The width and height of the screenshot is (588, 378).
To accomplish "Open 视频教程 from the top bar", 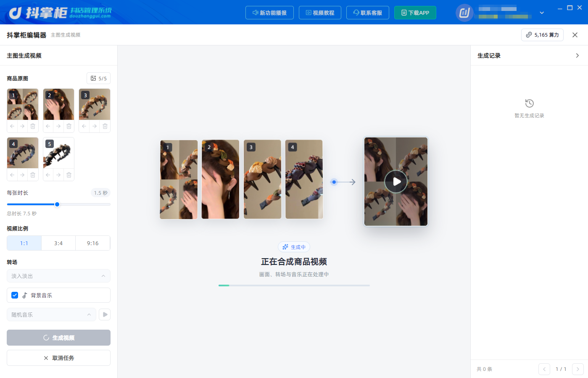I will coord(320,13).
